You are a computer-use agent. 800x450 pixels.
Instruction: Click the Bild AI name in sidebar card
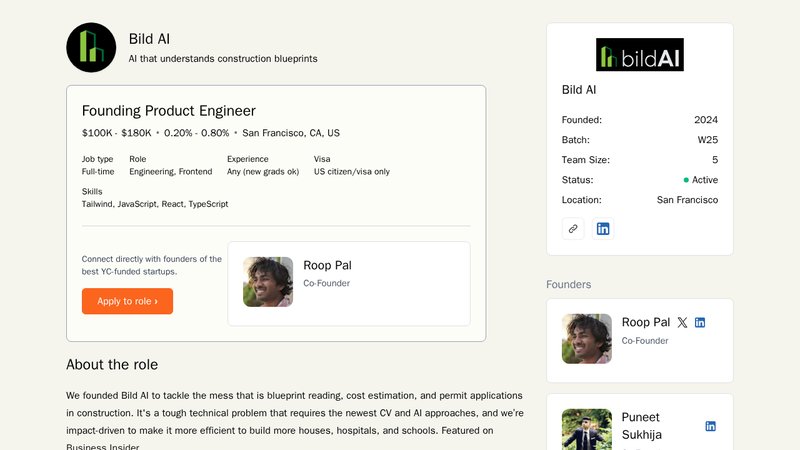[579, 90]
